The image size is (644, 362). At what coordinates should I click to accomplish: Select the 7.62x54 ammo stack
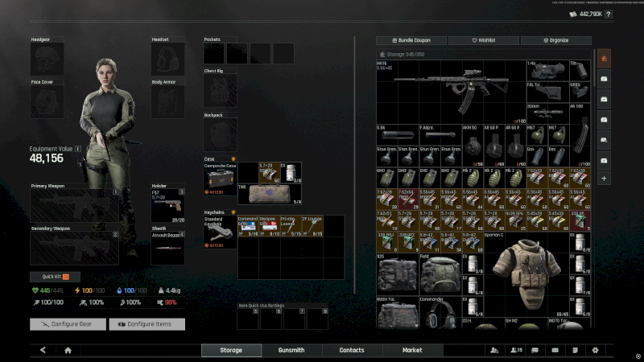tap(408, 199)
